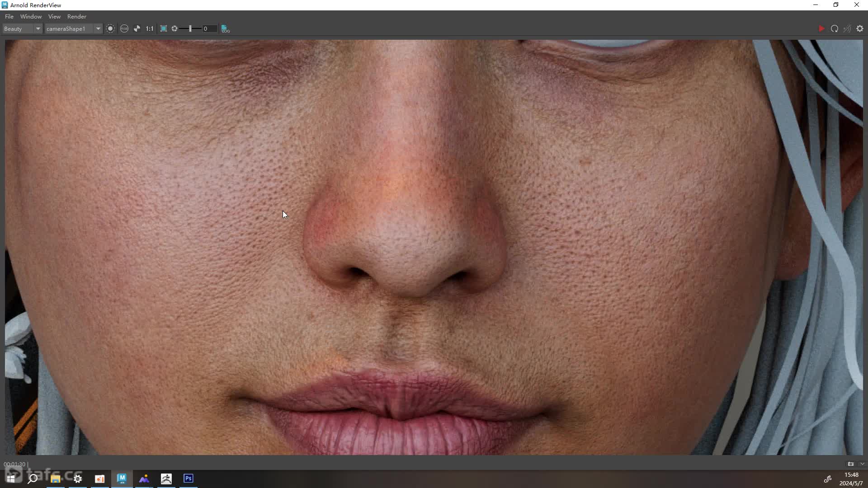Set zoom to 1:1 real size
Screen dimensions: 868x488
[150, 28]
